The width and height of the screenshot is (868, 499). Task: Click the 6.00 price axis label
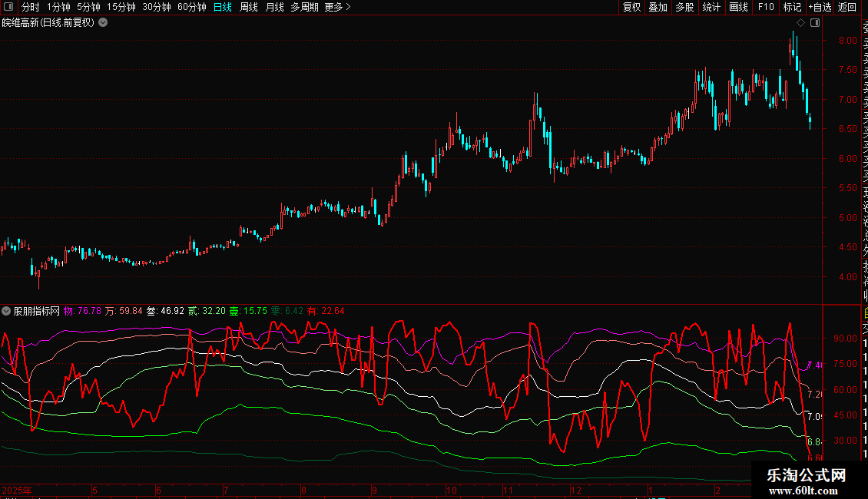[x=848, y=159]
